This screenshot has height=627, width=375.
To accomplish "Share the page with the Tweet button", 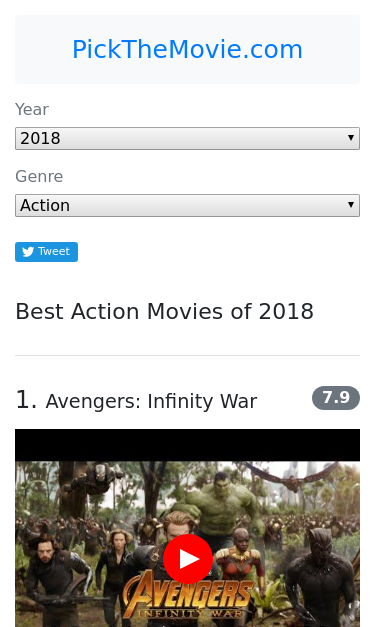I will pyautogui.click(x=46, y=252).
